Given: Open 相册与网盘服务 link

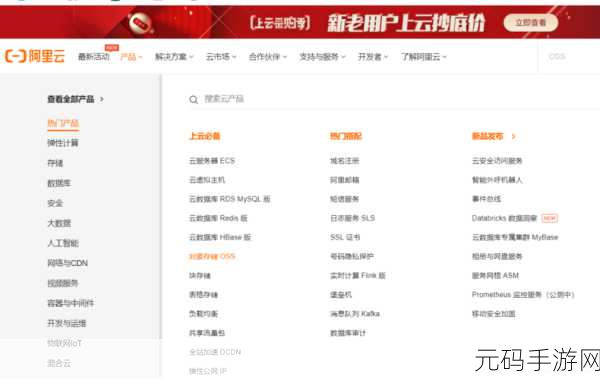Looking at the screenshot, I should (x=497, y=256).
